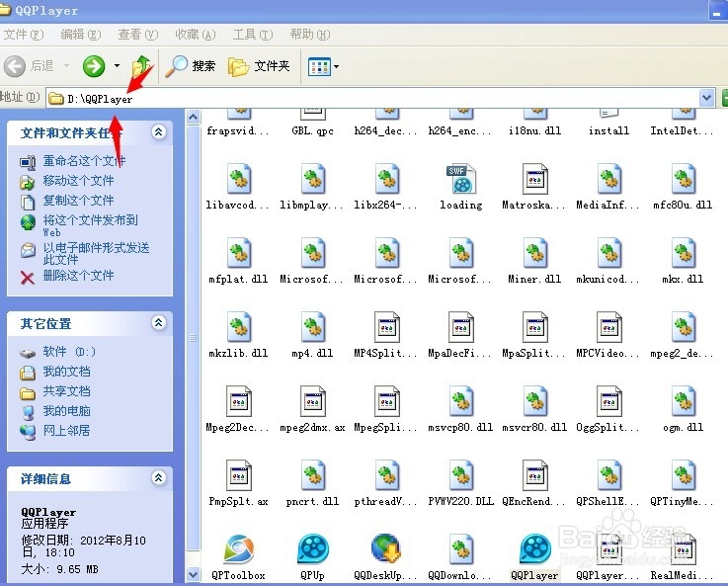Image resolution: width=728 pixels, height=586 pixels.
Task: Click Publish this file to Web
Action: pos(79,224)
